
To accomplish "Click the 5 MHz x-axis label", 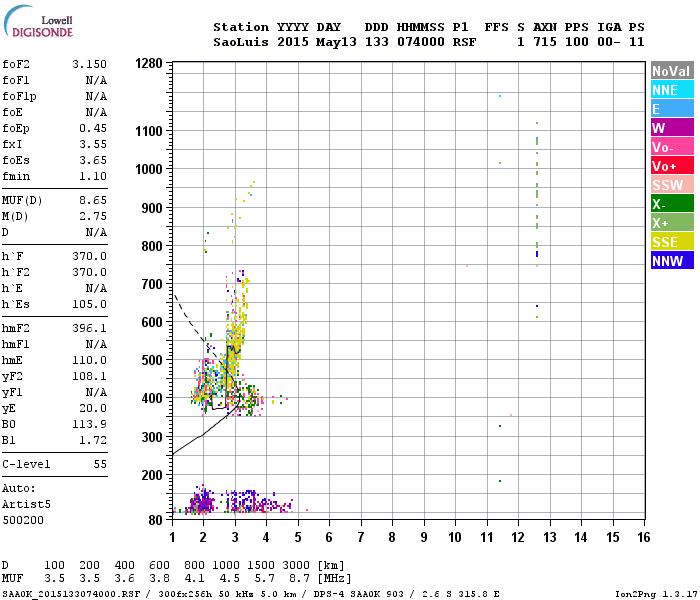I will [x=298, y=537].
